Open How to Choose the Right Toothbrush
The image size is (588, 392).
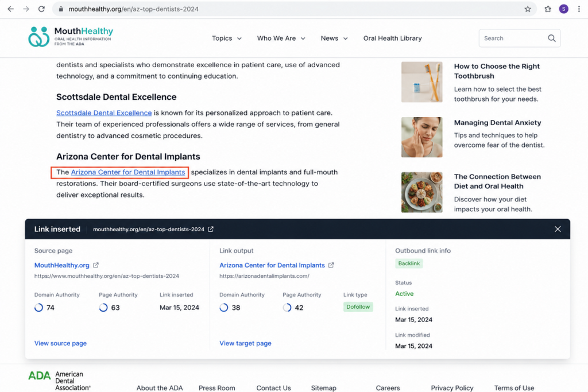click(497, 71)
